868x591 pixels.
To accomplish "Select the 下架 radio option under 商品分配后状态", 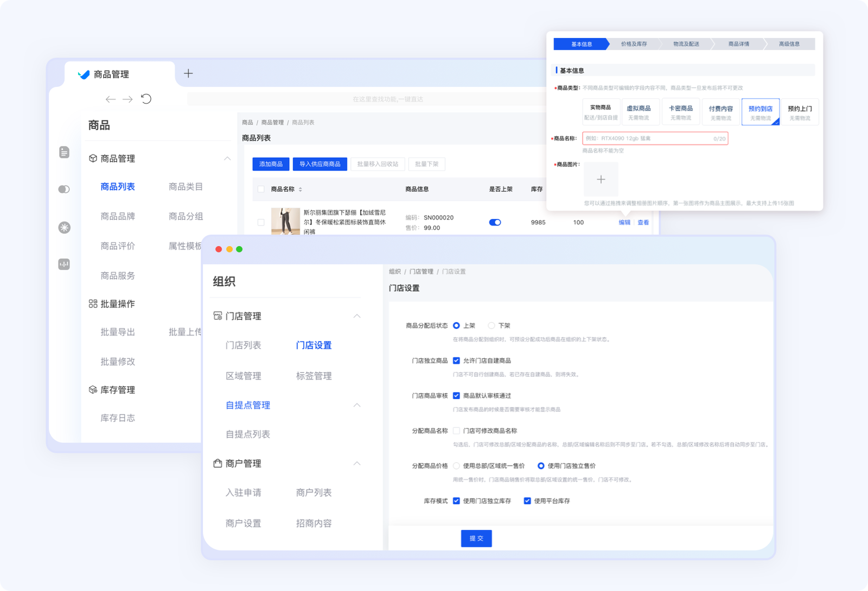I will click(x=492, y=325).
